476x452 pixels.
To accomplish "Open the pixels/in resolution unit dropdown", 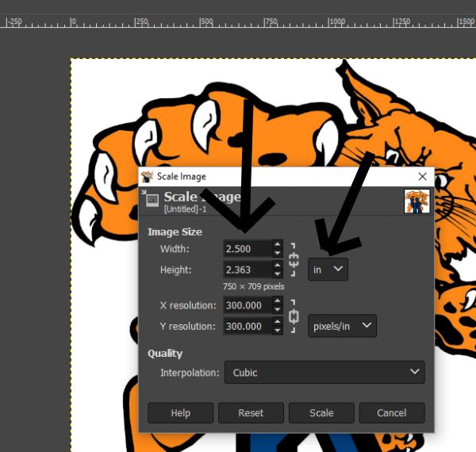I will 342,326.
